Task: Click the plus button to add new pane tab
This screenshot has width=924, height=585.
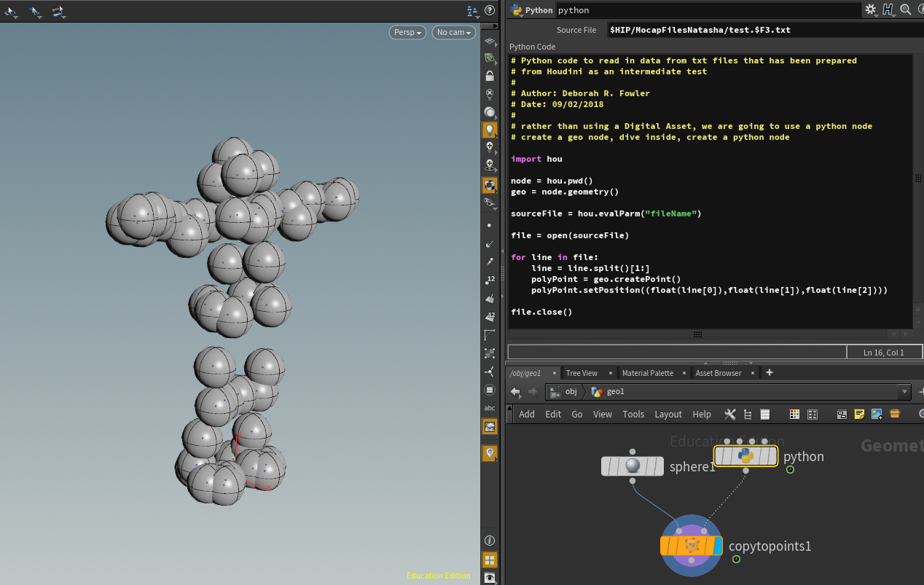Action: pyautogui.click(x=769, y=372)
